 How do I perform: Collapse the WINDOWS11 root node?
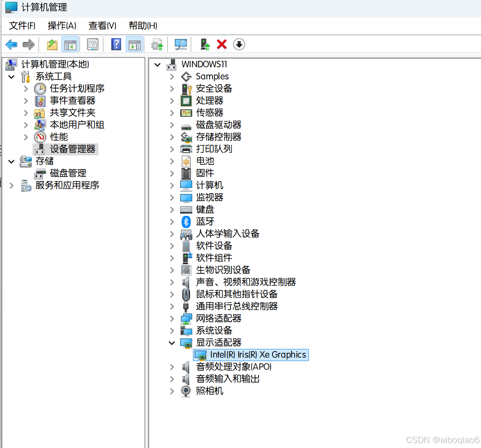click(158, 65)
